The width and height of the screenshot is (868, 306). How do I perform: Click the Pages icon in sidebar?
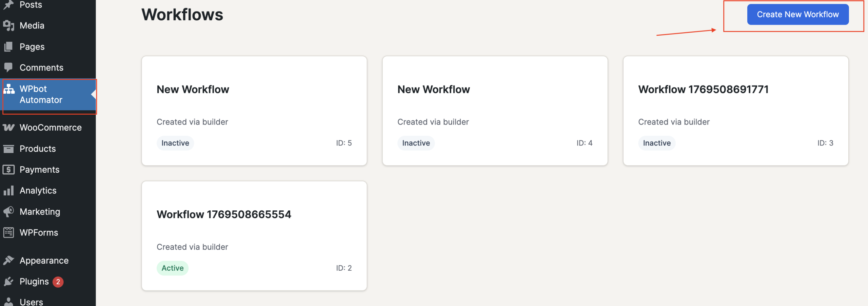tap(8, 46)
